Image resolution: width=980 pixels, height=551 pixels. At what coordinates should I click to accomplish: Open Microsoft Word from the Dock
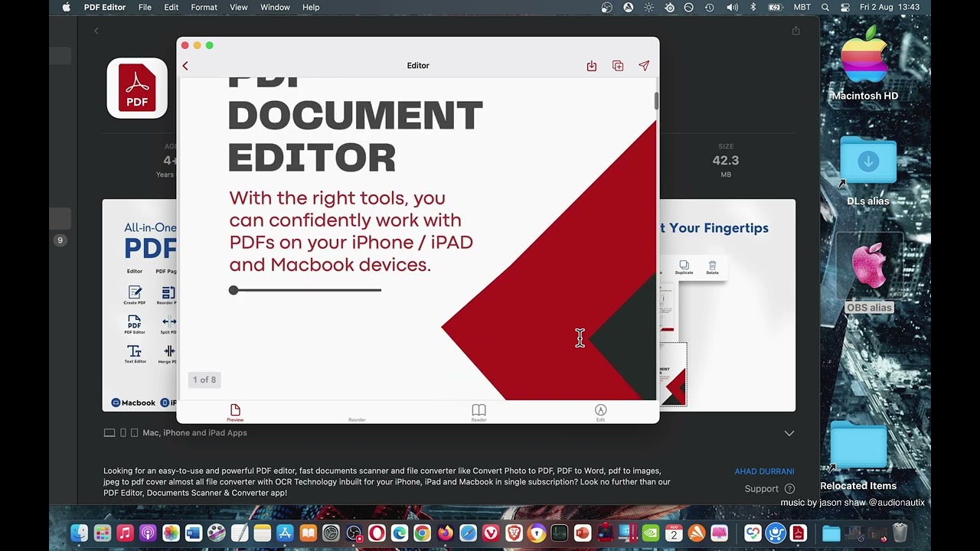(193, 533)
